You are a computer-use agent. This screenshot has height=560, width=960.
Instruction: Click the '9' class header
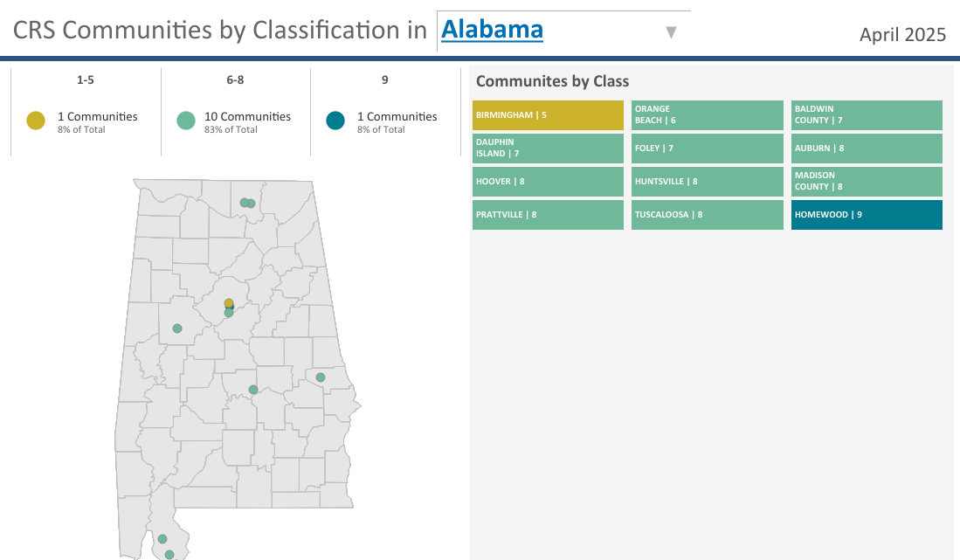tap(384, 80)
